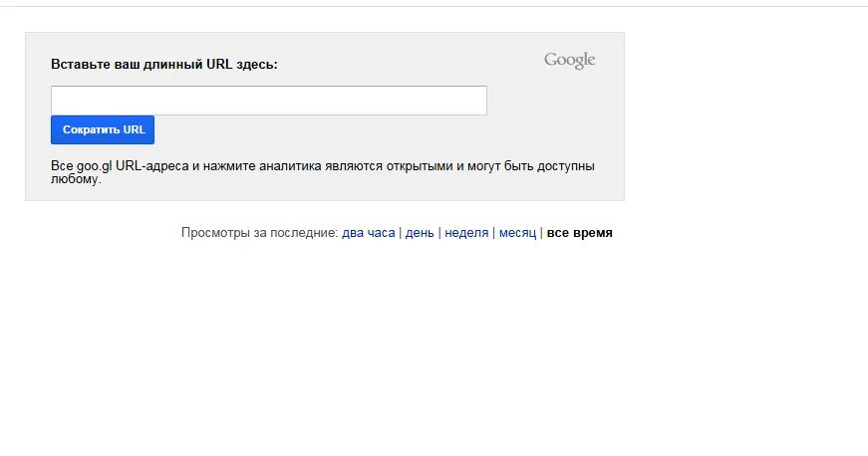Click the Google logo
Image resolution: width=868 pixels, height=456 pixels.
click(569, 61)
